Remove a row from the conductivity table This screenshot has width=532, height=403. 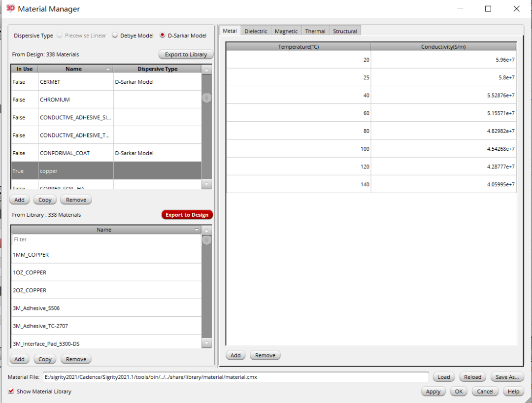pyautogui.click(x=266, y=355)
